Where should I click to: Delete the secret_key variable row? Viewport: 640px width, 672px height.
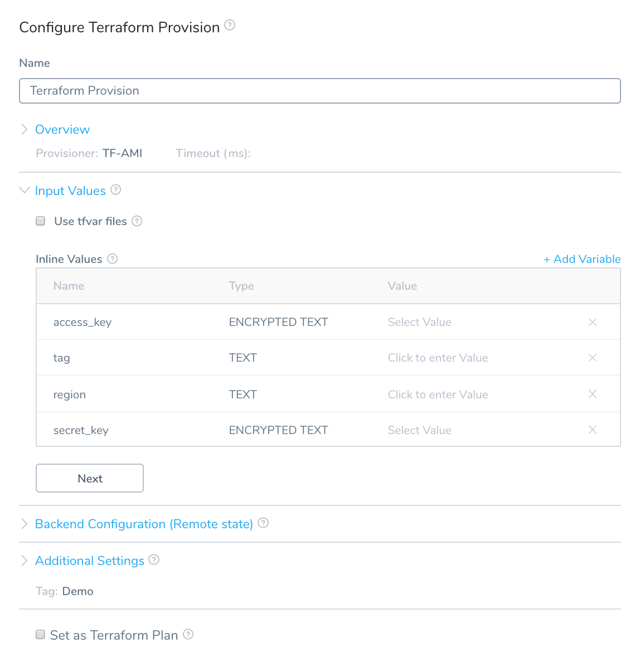[593, 430]
